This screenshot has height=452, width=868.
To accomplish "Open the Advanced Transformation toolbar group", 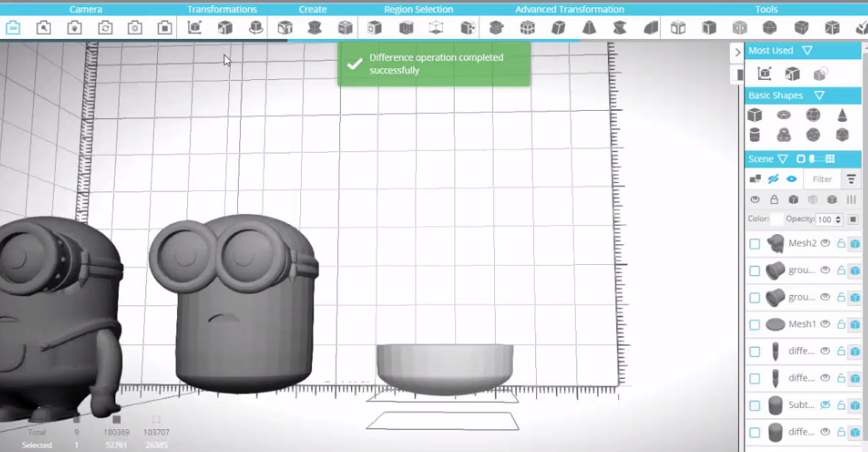I will click(x=570, y=10).
